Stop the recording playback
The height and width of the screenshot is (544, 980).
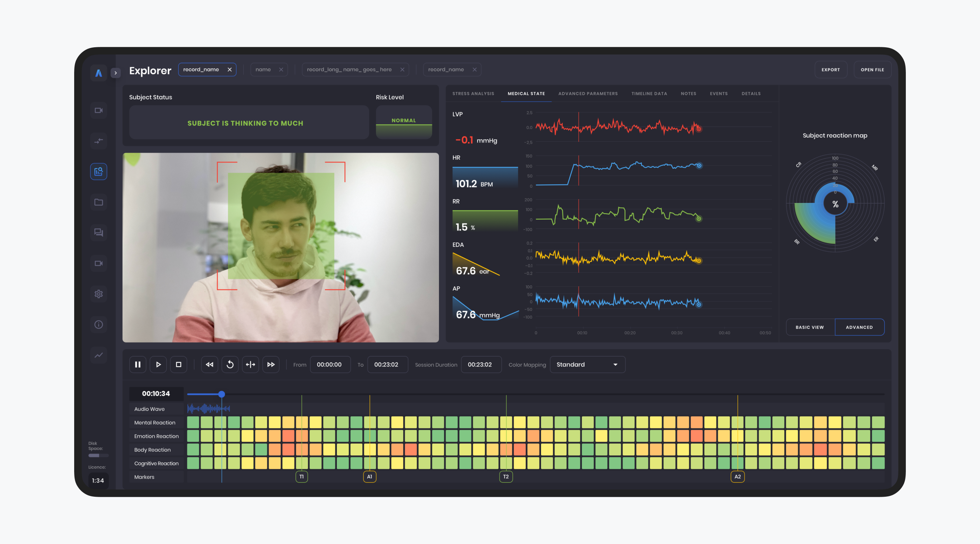tap(178, 364)
